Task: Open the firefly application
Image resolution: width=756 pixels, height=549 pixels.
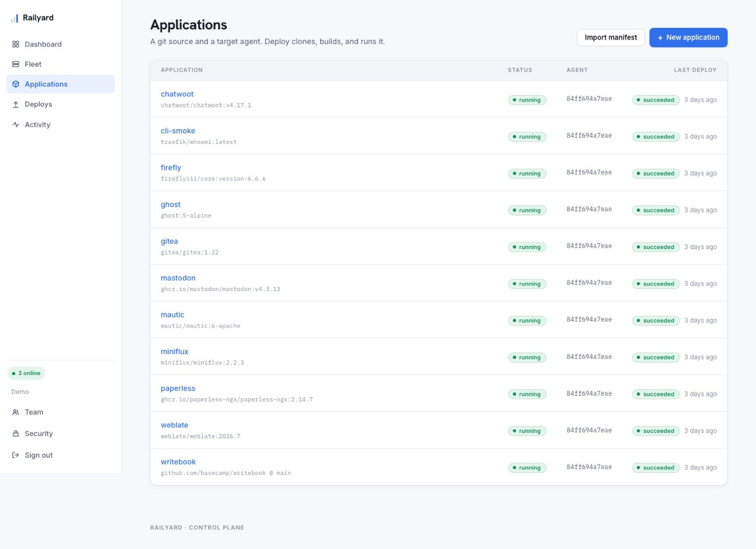Action: pos(171,167)
